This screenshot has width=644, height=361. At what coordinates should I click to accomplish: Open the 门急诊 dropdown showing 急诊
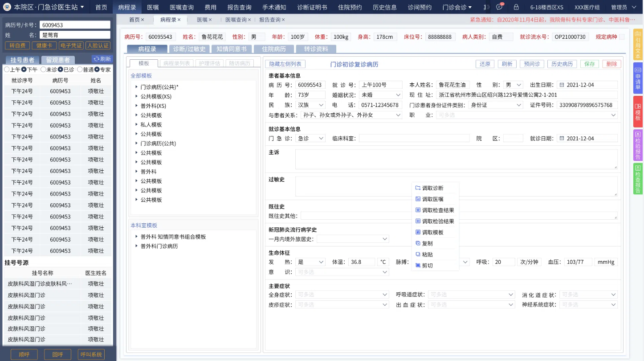pyautogui.click(x=310, y=139)
